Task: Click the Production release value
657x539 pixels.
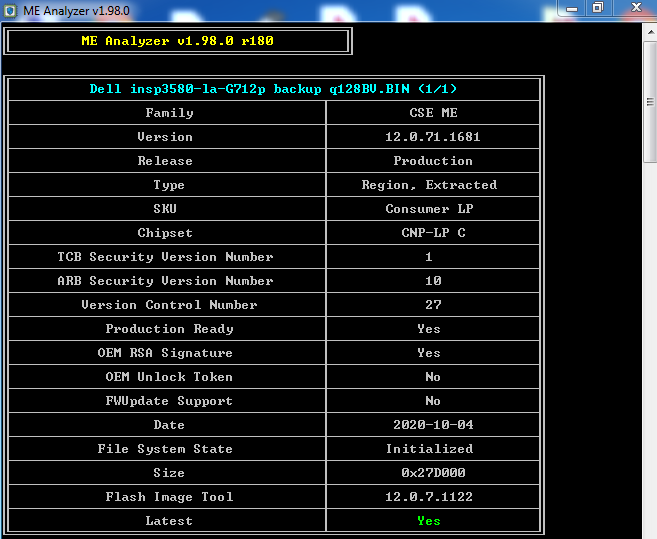Action: coord(433,161)
